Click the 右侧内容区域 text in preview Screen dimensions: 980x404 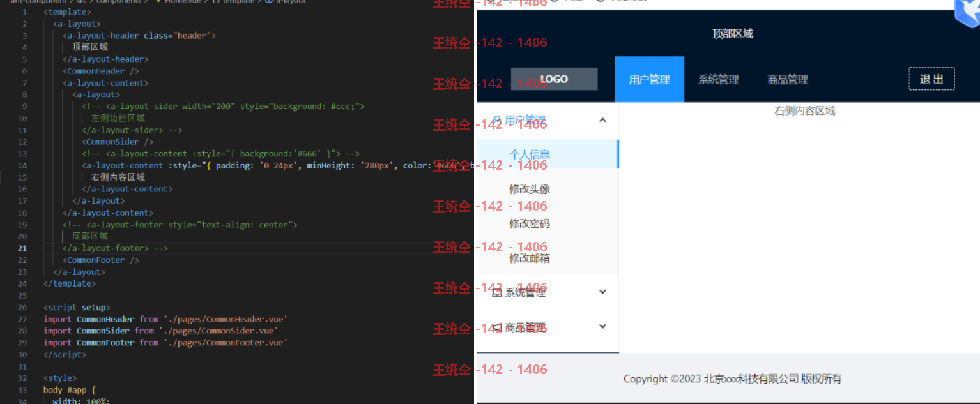pos(804,111)
